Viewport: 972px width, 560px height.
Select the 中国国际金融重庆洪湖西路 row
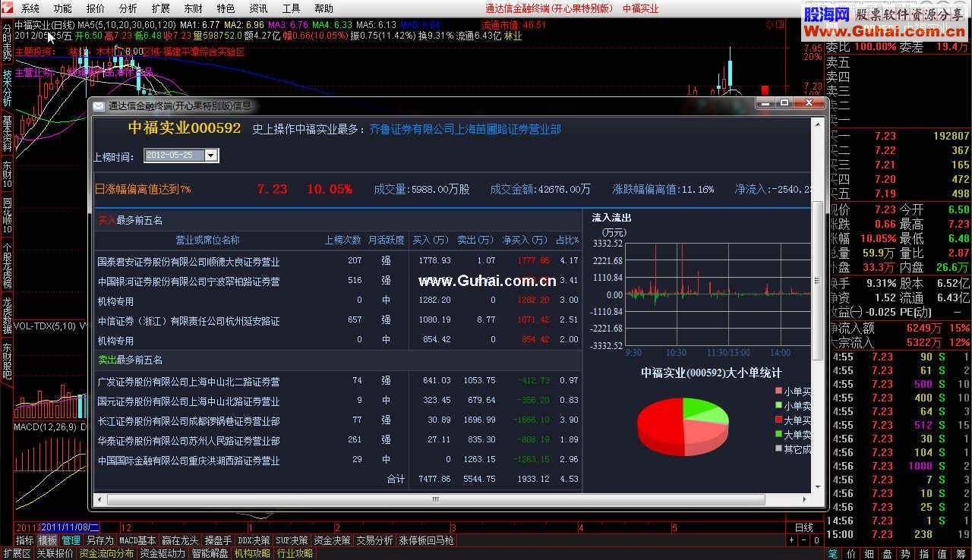pos(338,460)
